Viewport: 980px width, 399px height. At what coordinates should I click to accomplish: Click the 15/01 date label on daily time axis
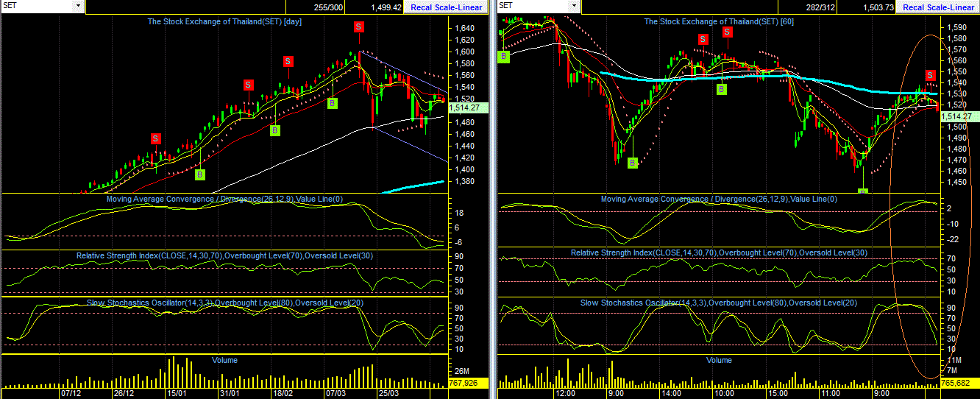176,394
